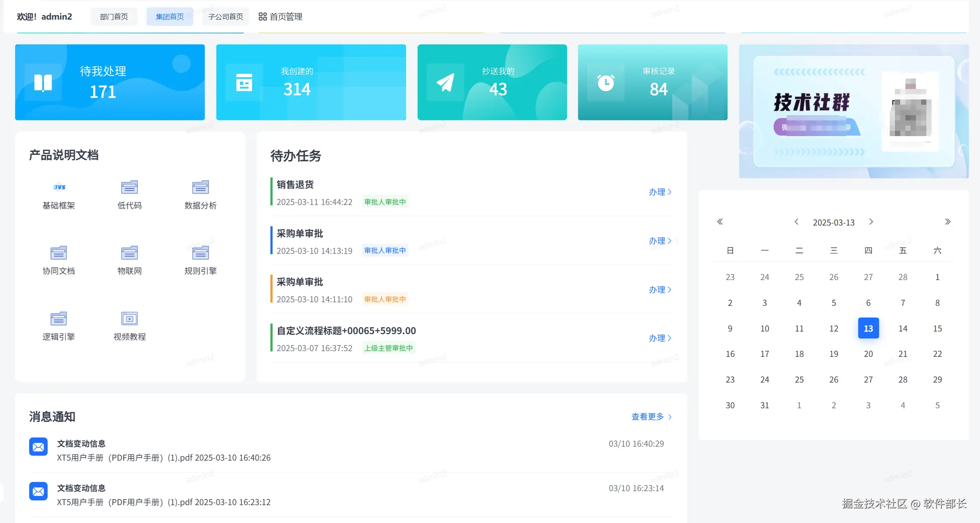The height and width of the screenshot is (523, 980).
Task: Click 办理 for the 销售退货 task
Action: pyautogui.click(x=659, y=192)
